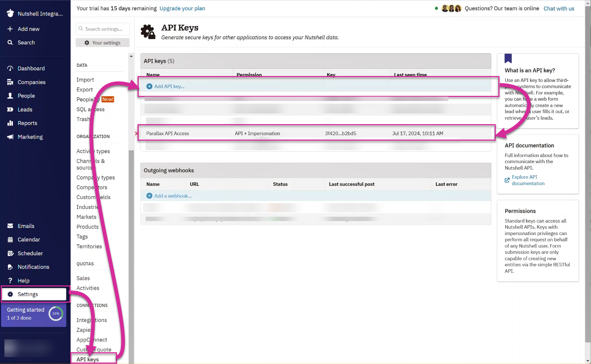
Task: Click the Outgoing webhooks section header
Action: click(316, 170)
